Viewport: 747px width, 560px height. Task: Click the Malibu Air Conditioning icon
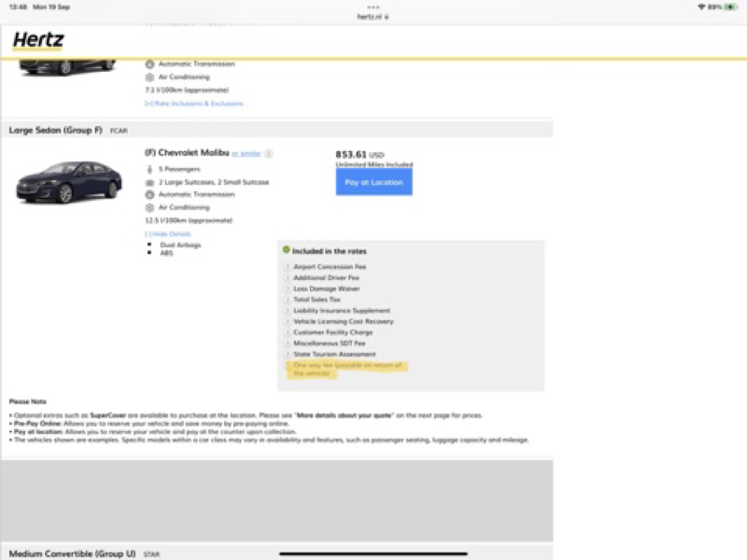(x=149, y=207)
